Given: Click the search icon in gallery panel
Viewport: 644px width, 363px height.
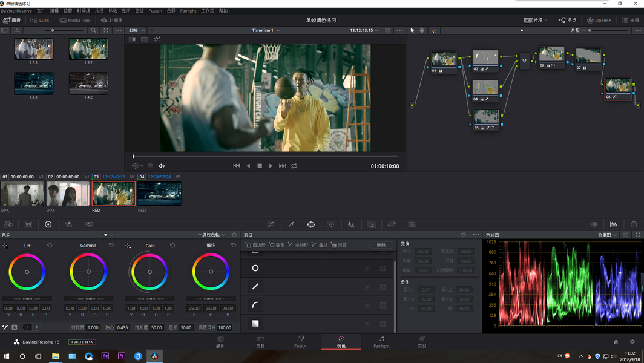Looking at the screenshot, I should click(x=94, y=30).
